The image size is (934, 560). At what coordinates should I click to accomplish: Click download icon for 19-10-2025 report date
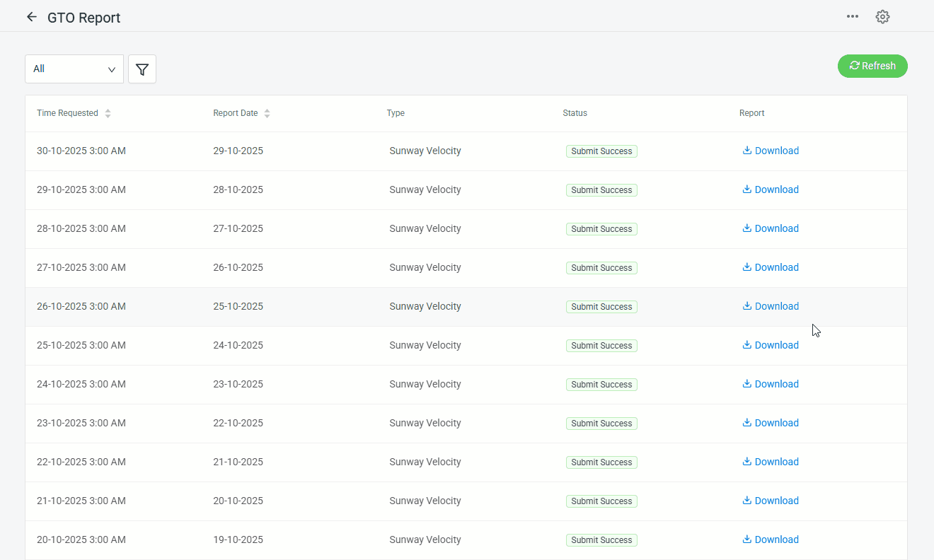[x=746, y=539]
